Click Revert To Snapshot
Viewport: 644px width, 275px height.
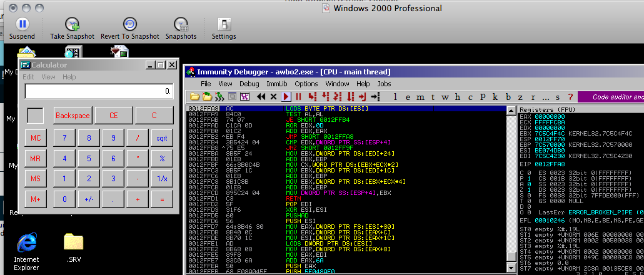coord(130,28)
